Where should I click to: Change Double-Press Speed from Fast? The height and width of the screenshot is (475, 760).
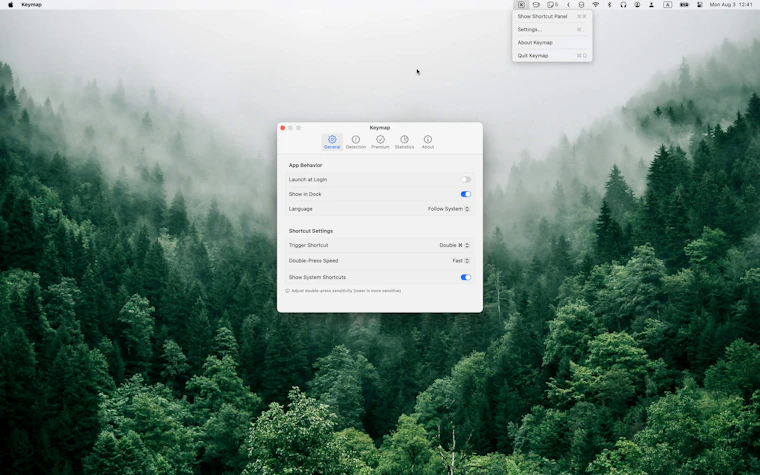461,261
